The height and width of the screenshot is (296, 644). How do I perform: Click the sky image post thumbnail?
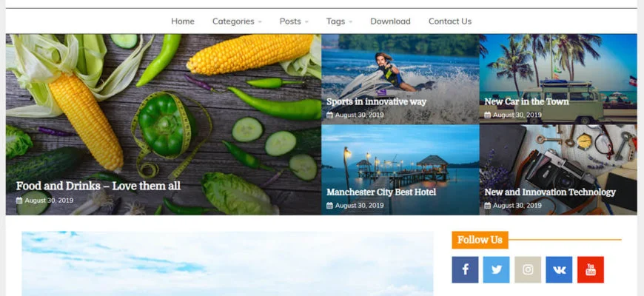(227, 263)
